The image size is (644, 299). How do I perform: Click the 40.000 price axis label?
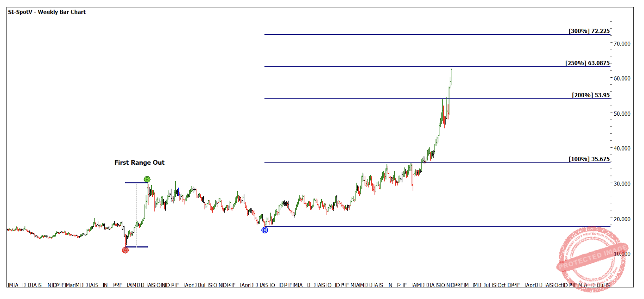click(622, 149)
